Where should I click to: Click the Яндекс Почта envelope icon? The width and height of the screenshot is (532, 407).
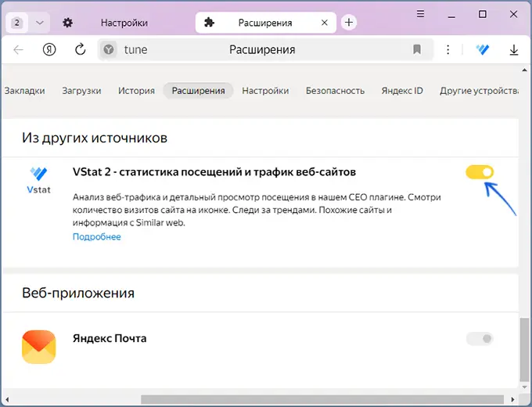point(38,347)
